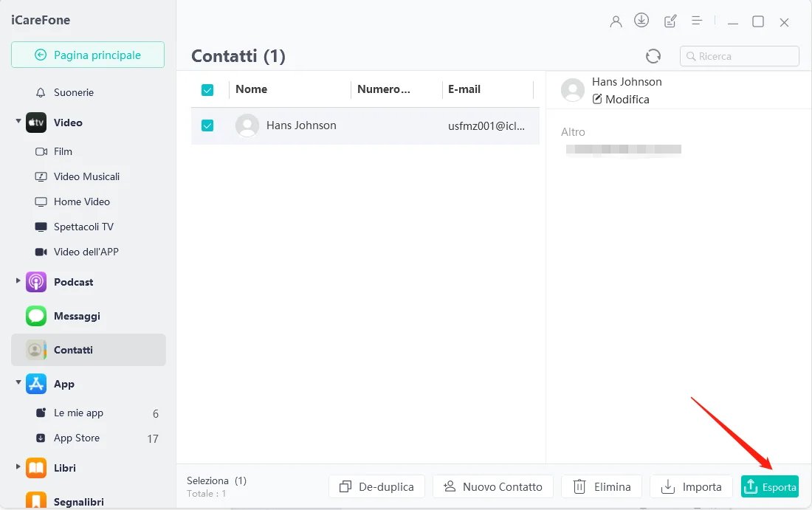Click Pagina principale to go home

tap(87, 55)
